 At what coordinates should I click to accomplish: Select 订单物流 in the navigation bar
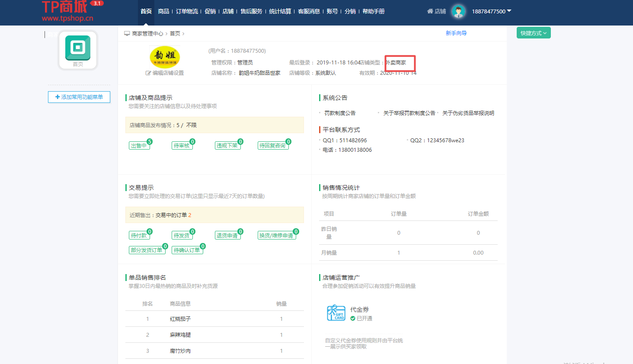click(x=187, y=11)
